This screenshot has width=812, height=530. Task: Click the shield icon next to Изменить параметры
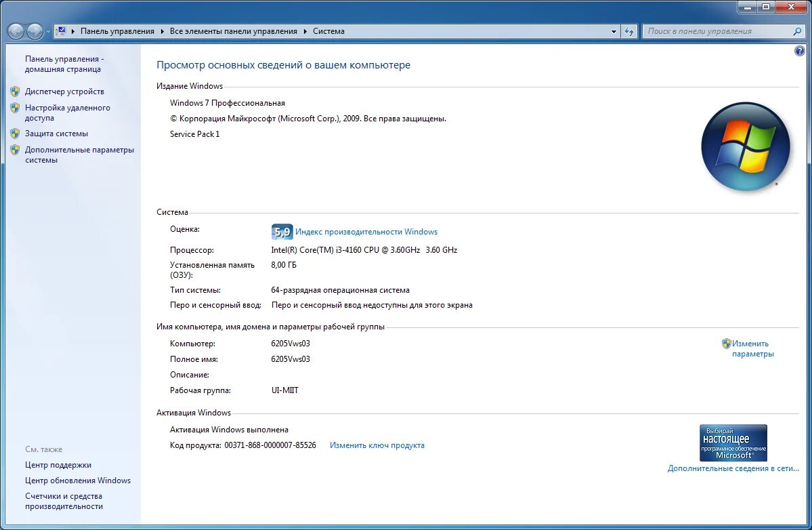(x=726, y=344)
